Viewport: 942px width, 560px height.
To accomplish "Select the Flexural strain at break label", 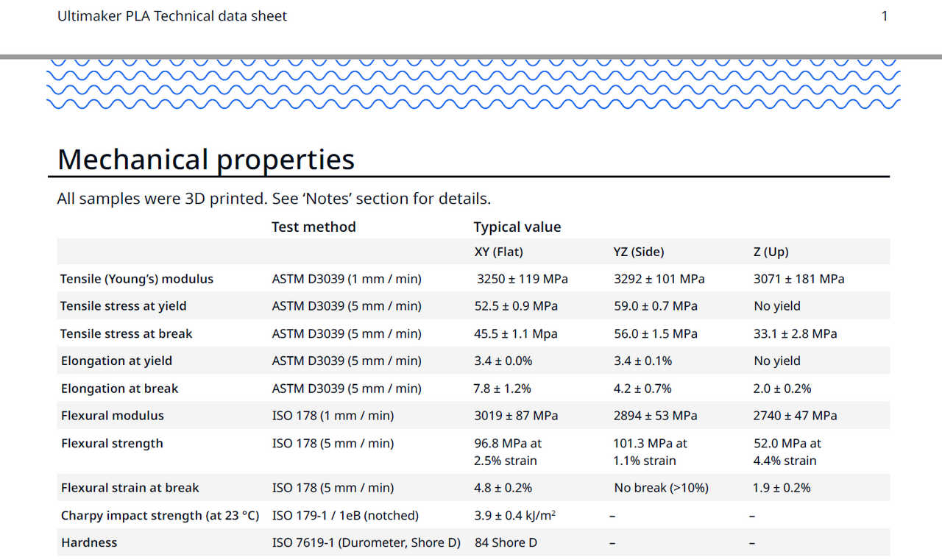I will tap(130, 487).
